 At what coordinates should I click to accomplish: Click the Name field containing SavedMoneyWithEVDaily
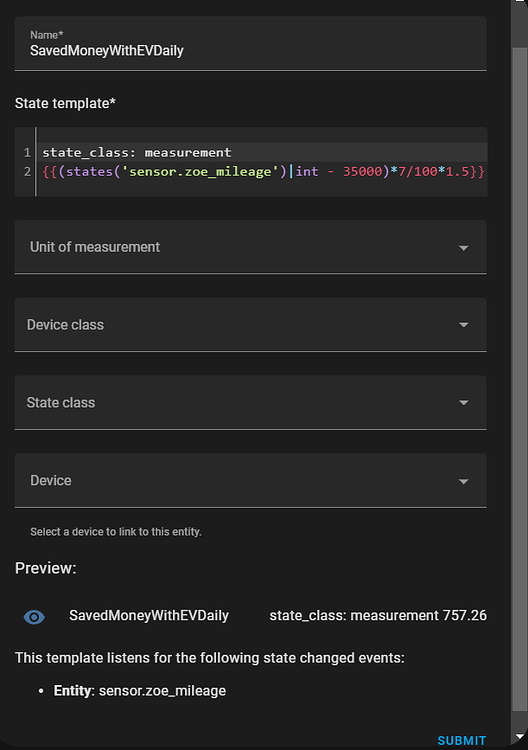(251, 44)
